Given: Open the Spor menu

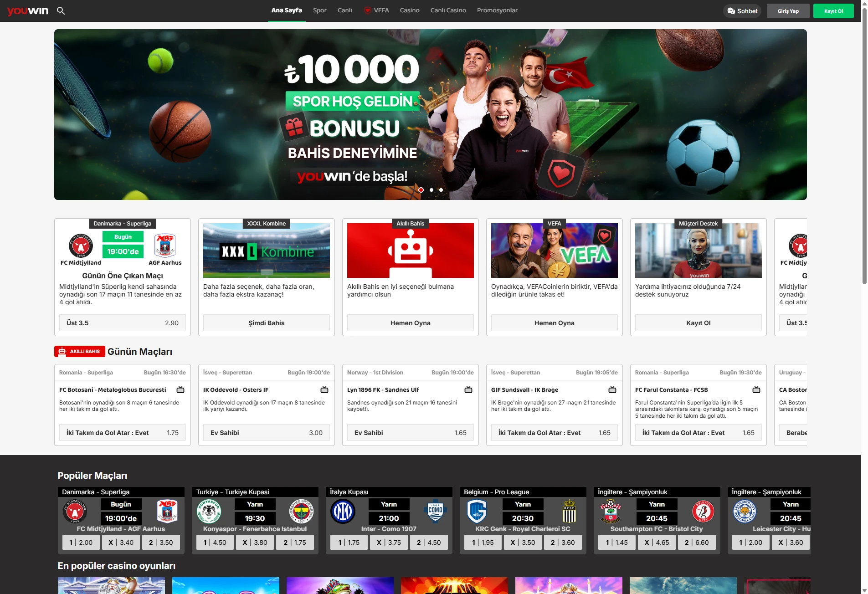Looking at the screenshot, I should tap(320, 10).
